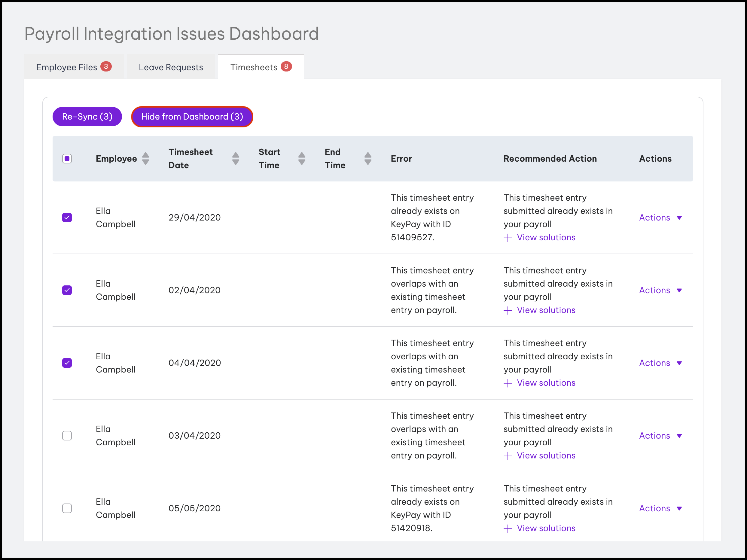Sort by Start Time arrows
Viewport: 747px width, 560px height.
(302, 159)
